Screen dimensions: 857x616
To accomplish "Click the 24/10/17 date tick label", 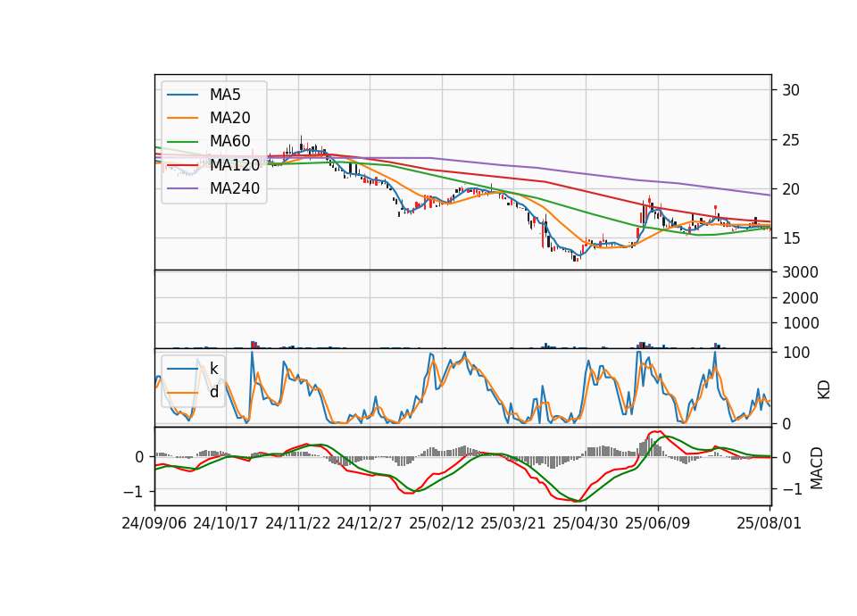I will click(x=225, y=523).
